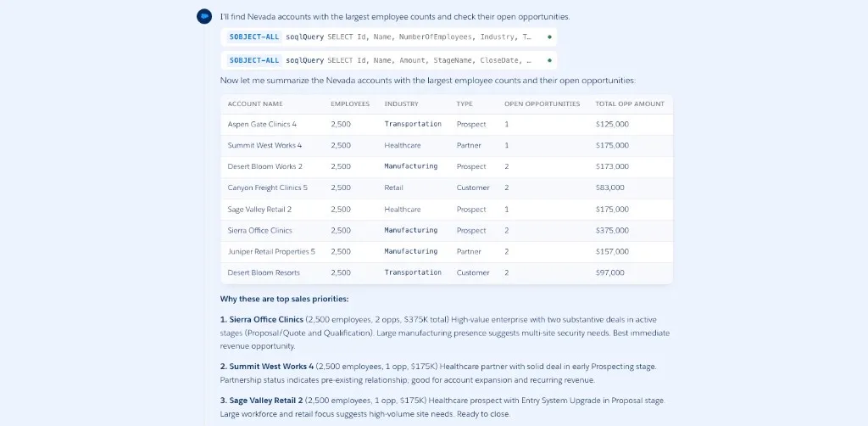Click bold '3. Sage Valley Retail 2' priority text

pos(262,401)
